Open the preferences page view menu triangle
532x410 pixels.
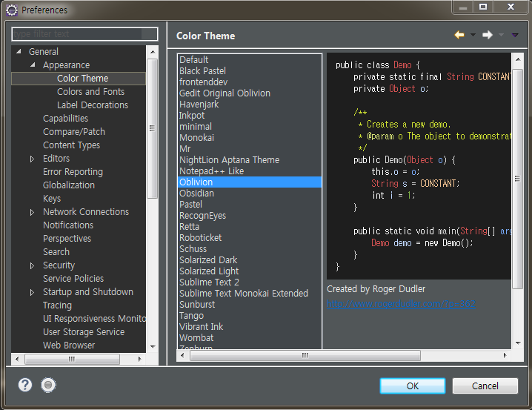coord(515,35)
